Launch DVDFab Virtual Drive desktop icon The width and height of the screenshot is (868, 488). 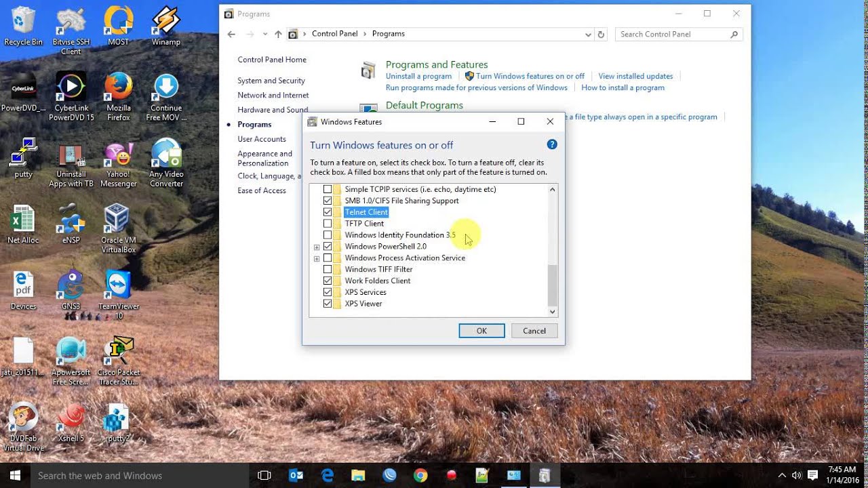23,428
